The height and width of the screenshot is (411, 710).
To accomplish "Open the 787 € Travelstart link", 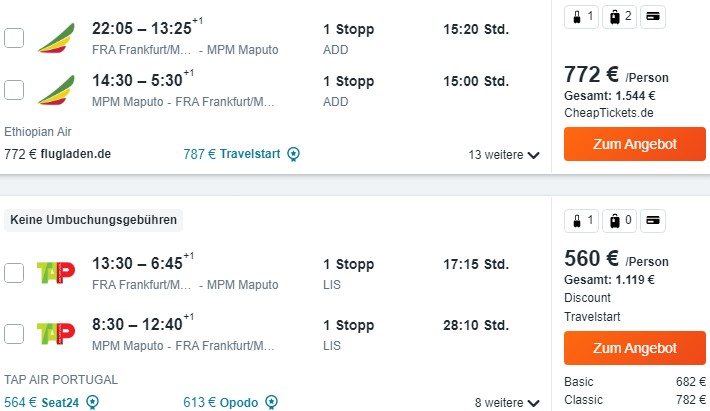I will pyautogui.click(x=232, y=154).
